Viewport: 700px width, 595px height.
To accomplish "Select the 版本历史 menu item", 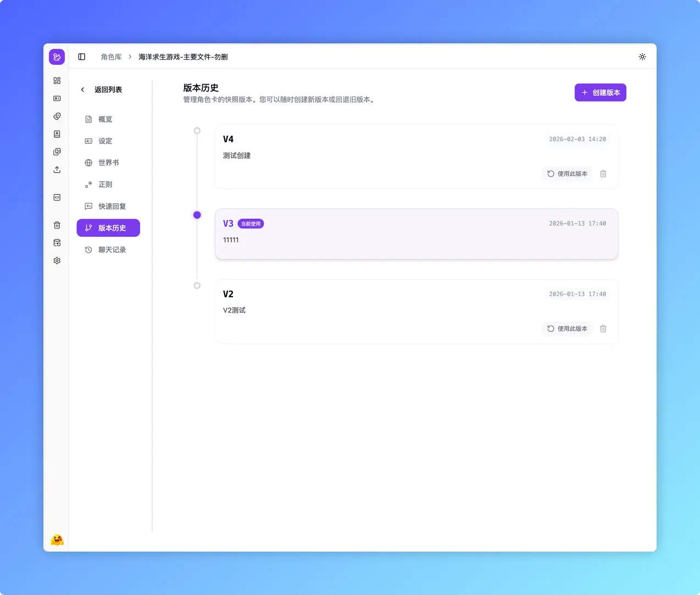I will coord(108,228).
